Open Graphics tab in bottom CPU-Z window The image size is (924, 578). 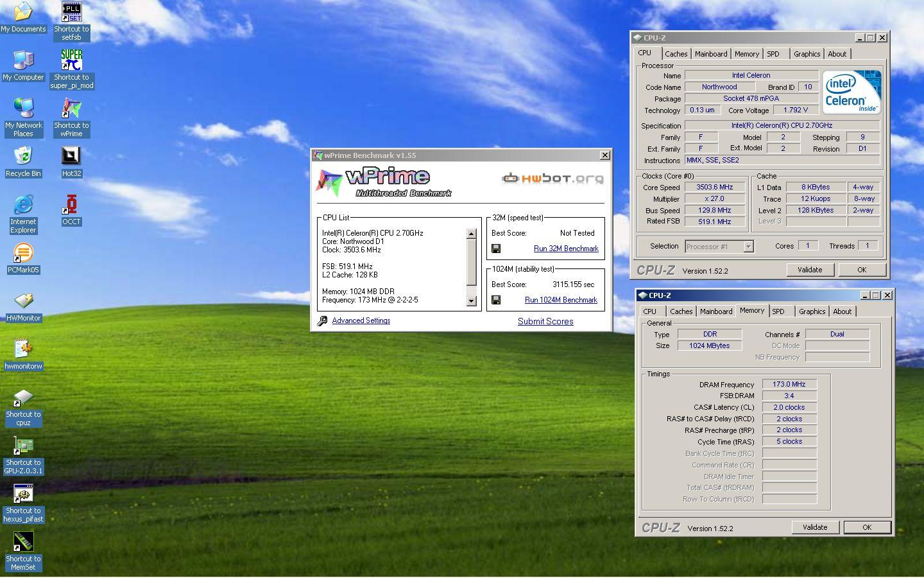pos(812,311)
